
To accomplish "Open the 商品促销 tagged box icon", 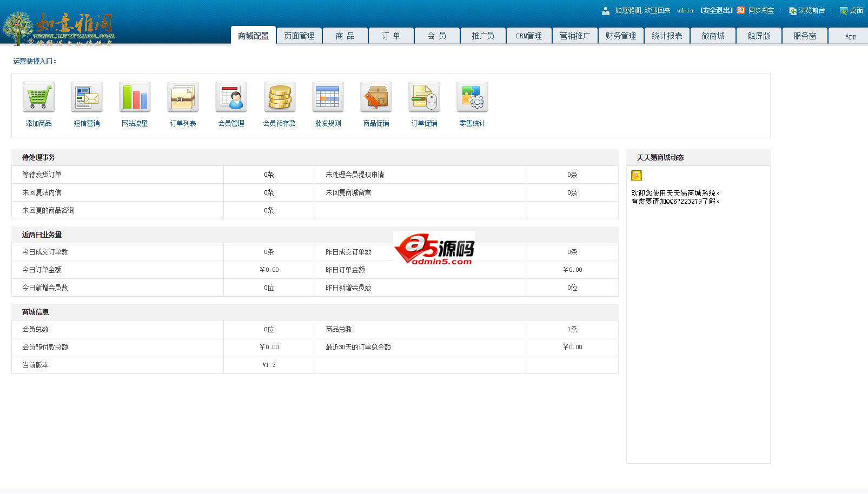I will click(376, 97).
